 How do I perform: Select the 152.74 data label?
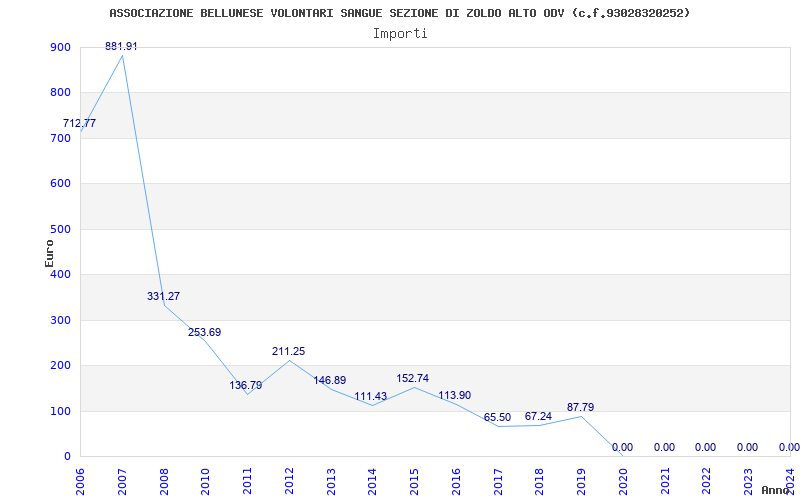[x=412, y=378]
